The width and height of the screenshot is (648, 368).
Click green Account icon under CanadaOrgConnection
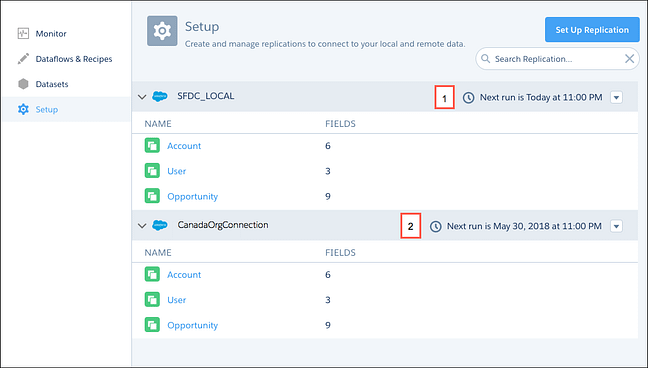point(152,275)
